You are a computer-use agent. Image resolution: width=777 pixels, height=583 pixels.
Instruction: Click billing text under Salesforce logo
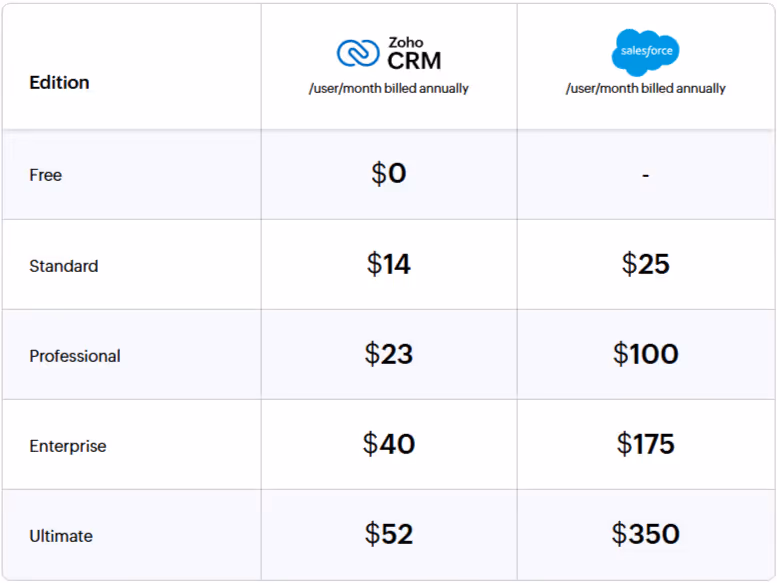click(646, 89)
